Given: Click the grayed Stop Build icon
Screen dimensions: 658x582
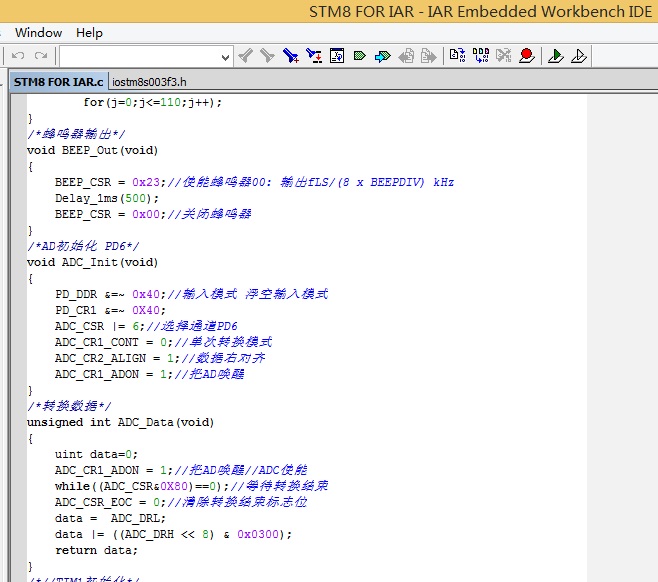Looking at the screenshot, I should tap(504, 55).
